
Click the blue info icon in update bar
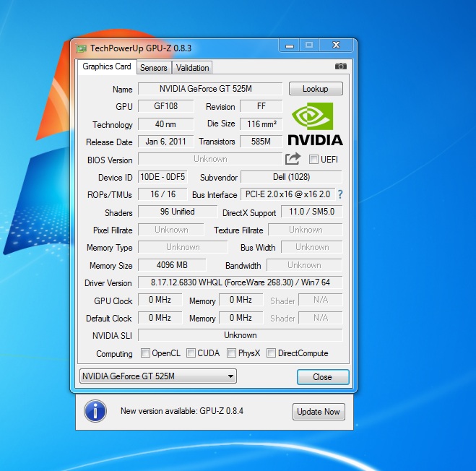[x=95, y=411]
